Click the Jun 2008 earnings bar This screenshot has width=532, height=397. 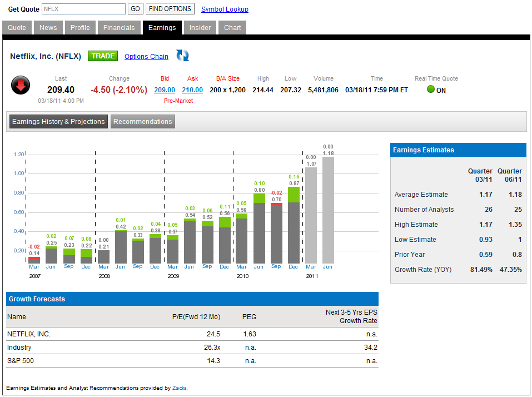click(121, 247)
